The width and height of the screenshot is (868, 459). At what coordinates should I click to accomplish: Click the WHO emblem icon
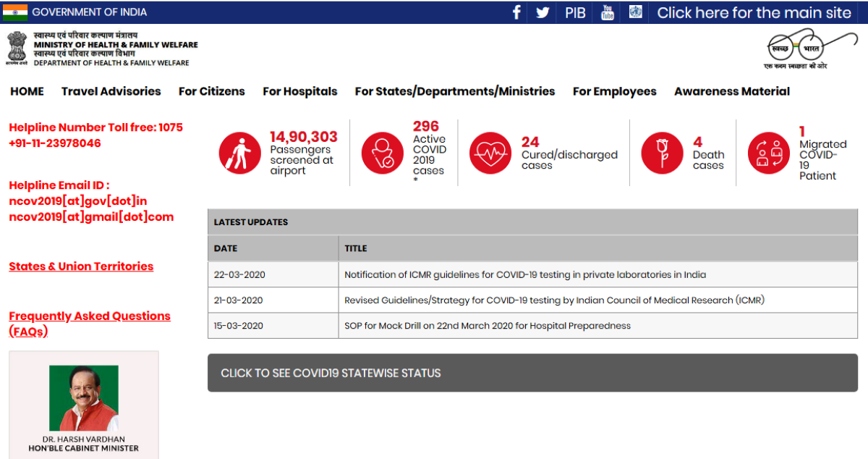point(636,12)
